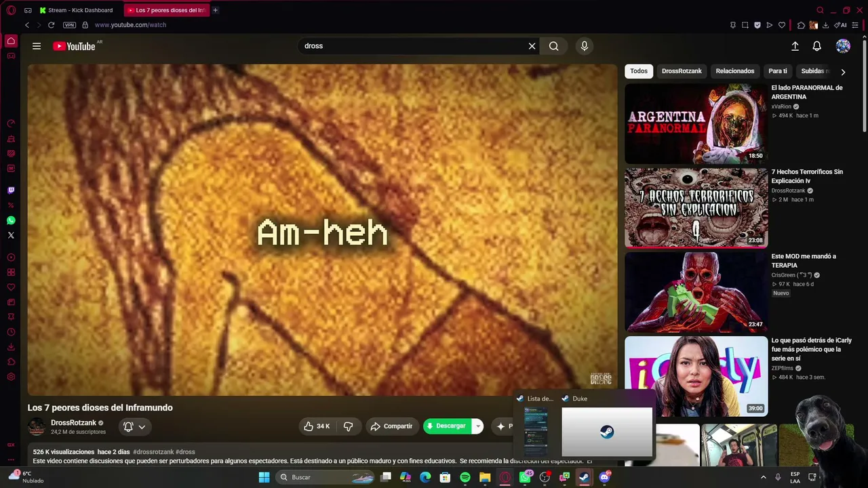The width and height of the screenshot is (868, 488).
Task: Open Discord from the taskbar
Action: [604, 477]
